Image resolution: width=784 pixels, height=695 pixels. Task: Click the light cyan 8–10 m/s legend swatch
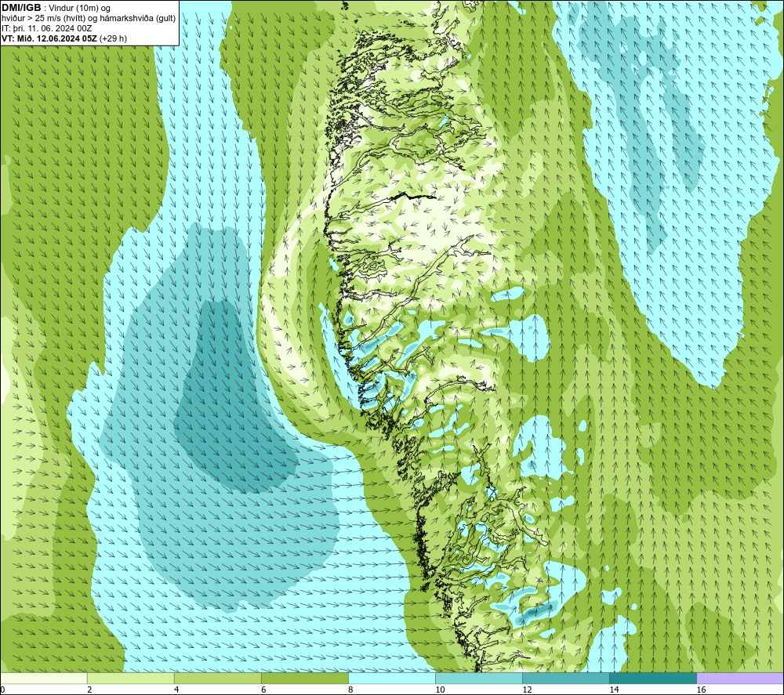point(392,679)
